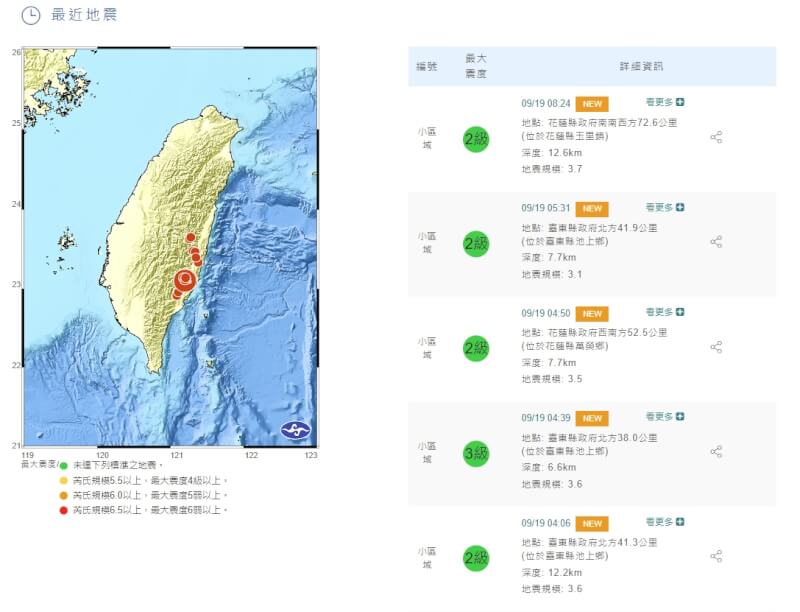Click 小區域 label in the 08:24 row

point(427,138)
